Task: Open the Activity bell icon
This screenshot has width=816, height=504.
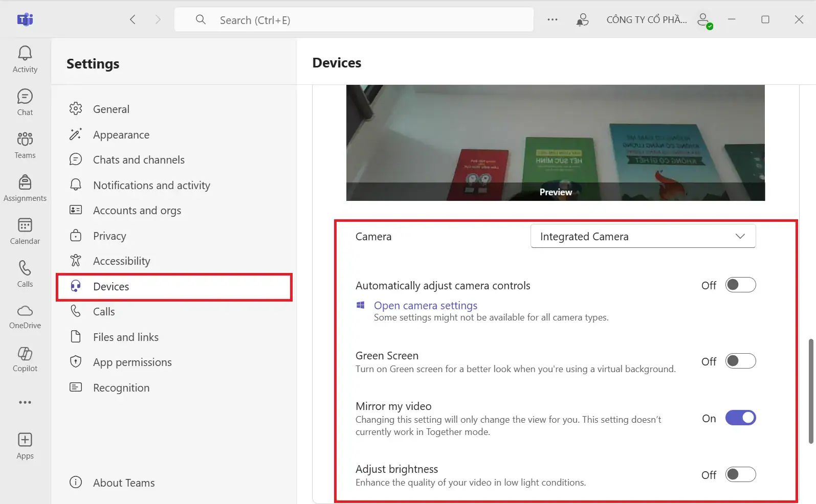Action: point(25,59)
